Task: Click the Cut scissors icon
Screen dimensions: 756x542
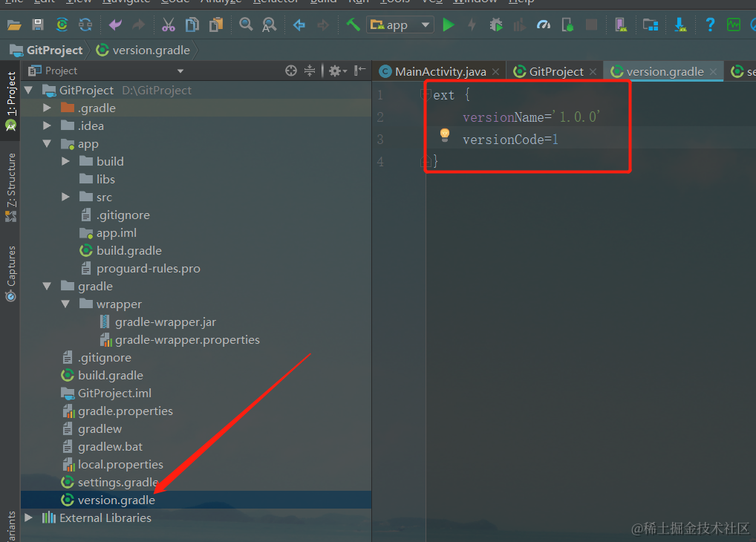Action: tap(169, 25)
